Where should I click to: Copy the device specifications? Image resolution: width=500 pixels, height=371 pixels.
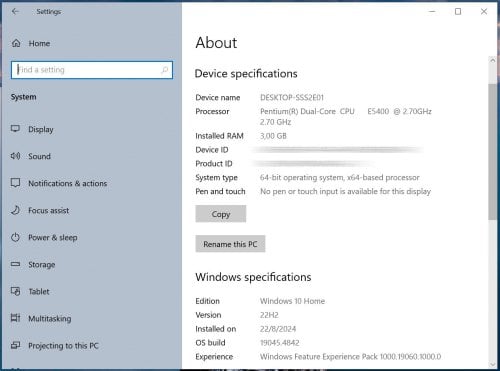coord(221,214)
